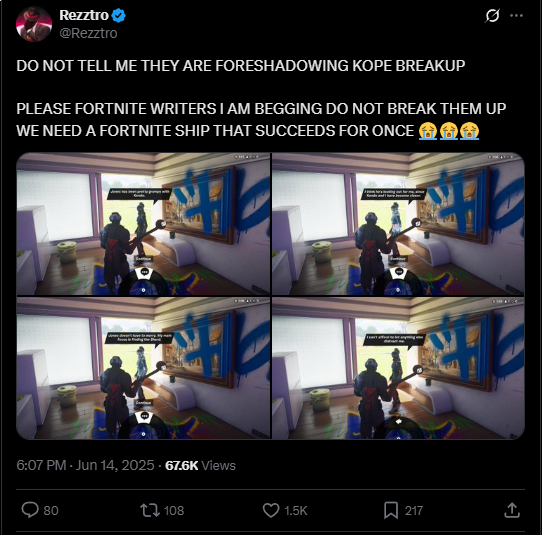Image resolution: width=542 pixels, height=535 pixels.
Task: Open the bottom-right screenshot image
Action: [x=398, y=368]
